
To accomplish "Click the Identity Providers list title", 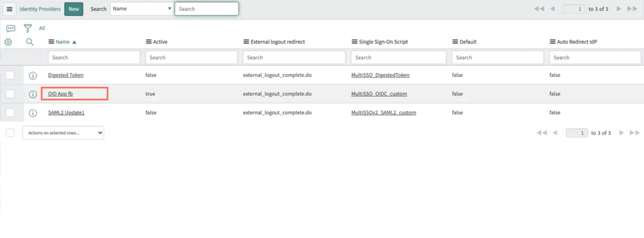I will [40, 9].
